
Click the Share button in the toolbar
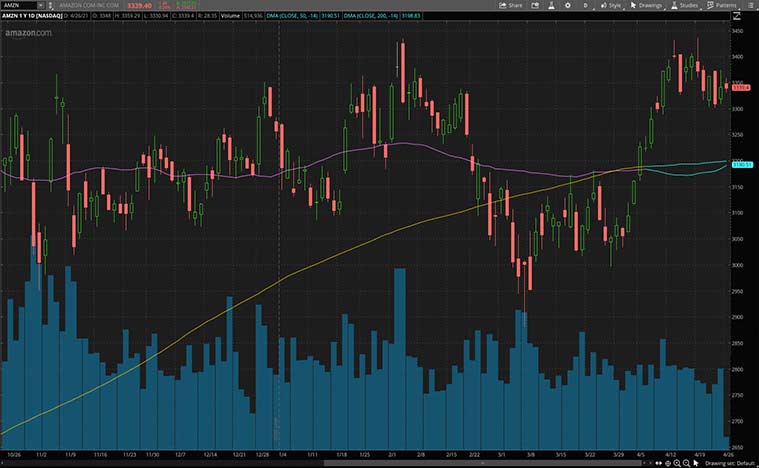(510, 5)
